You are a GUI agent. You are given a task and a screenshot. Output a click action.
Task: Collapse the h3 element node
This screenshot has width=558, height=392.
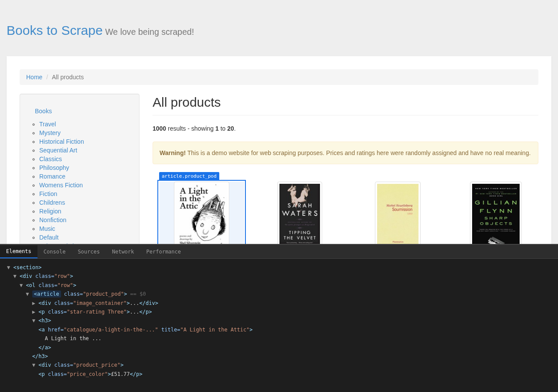point(34,321)
